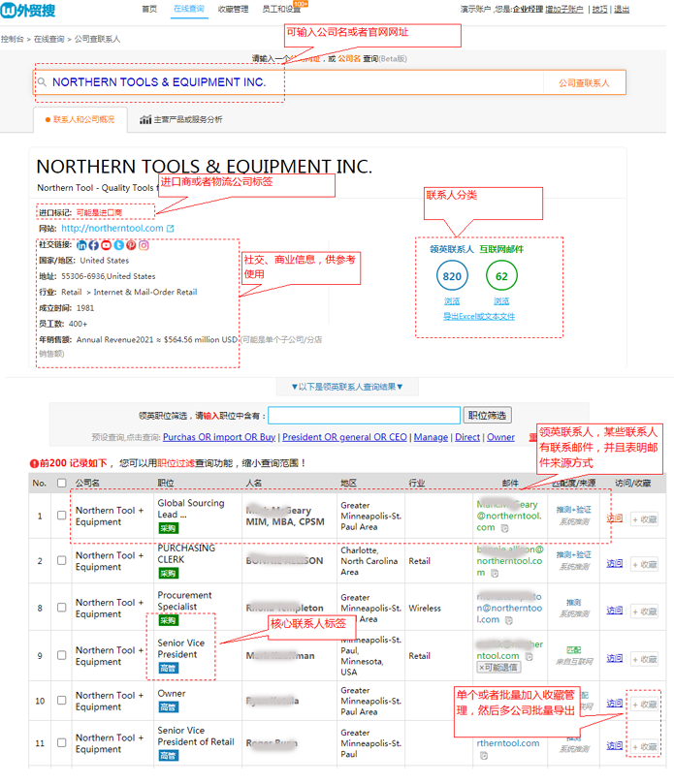Switch to the 主营产品或服务分析 tab
The image size is (674, 784).
click(x=181, y=119)
